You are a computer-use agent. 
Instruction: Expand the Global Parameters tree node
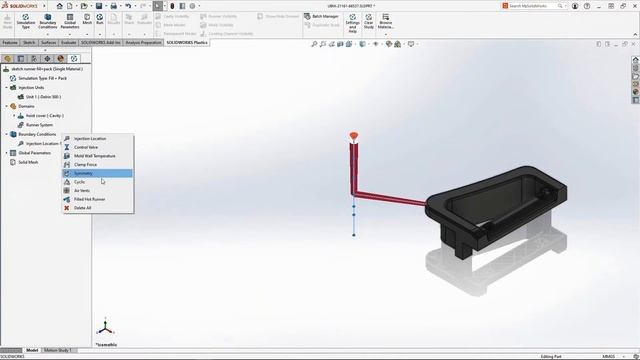pos(7,153)
